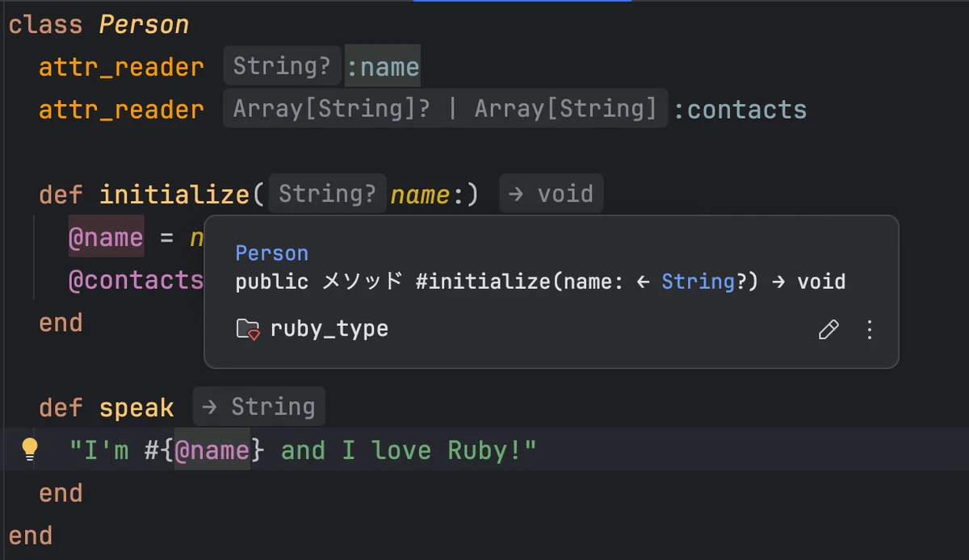Open the three-dot more options menu
Screen dimensions: 969x560
coord(870,329)
